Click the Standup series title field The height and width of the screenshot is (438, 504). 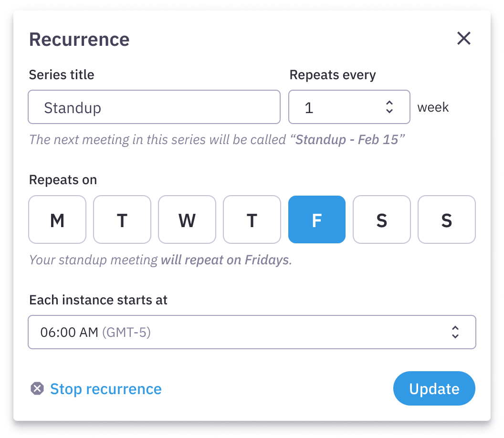coord(154,107)
